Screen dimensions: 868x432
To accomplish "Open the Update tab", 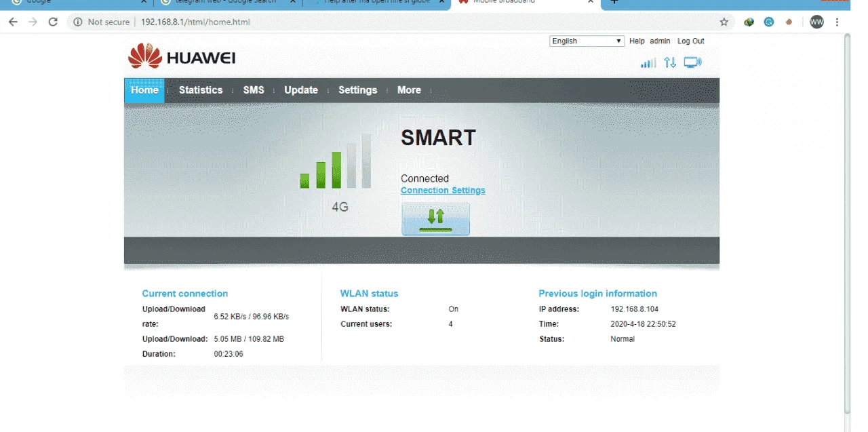I will coord(301,90).
